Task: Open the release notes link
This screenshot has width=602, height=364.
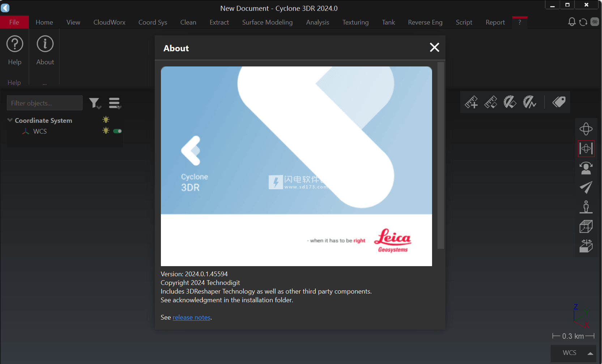Action: pyautogui.click(x=192, y=317)
